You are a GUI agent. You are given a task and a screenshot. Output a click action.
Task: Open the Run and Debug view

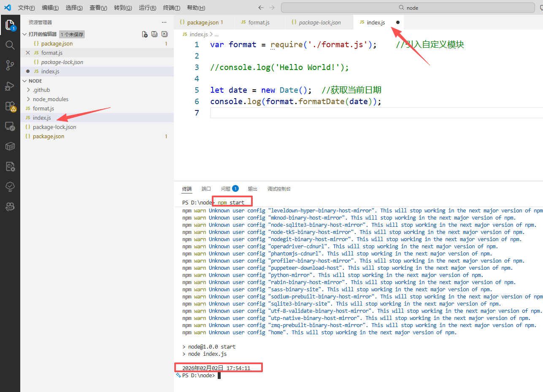click(10, 86)
